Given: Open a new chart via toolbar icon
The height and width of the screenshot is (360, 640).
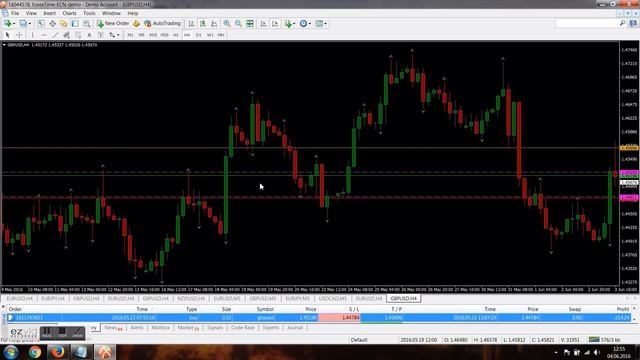Looking at the screenshot, I should point(7,24).
